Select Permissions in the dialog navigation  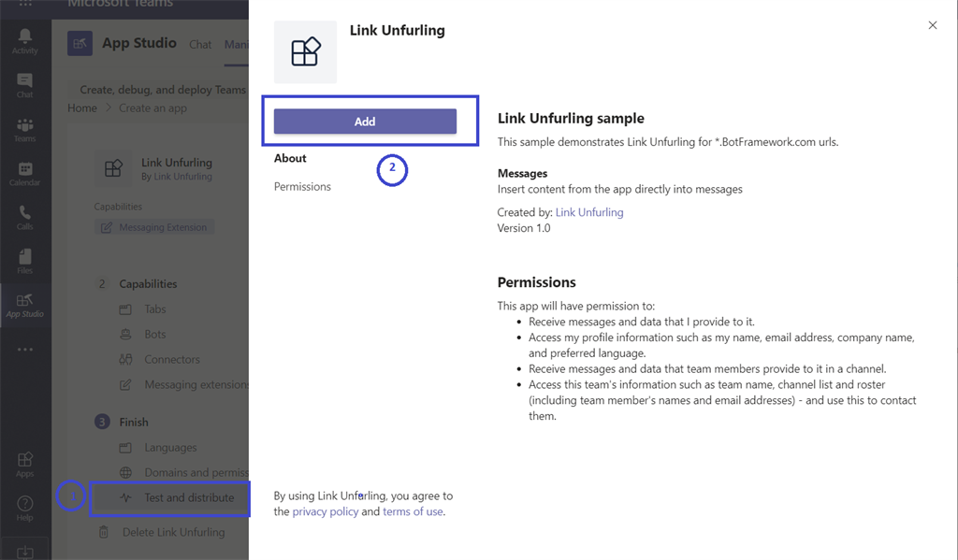[x=302, y=186]
